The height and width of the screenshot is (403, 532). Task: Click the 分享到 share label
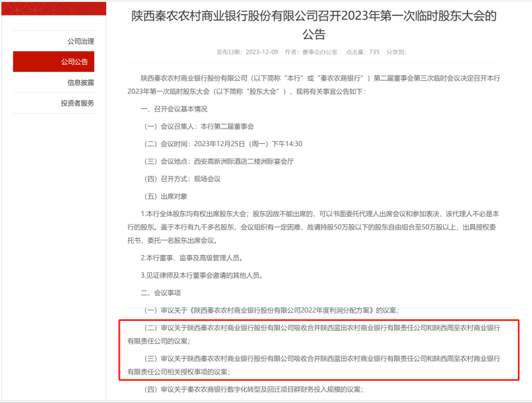click(396, 52)
